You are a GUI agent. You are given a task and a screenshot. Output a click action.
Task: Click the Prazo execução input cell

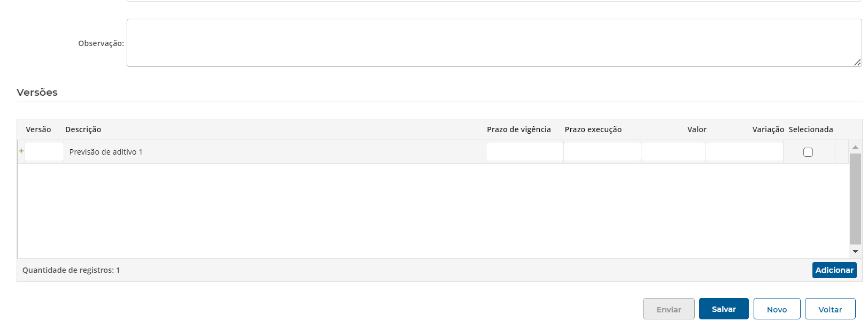[x=602, y=152]
